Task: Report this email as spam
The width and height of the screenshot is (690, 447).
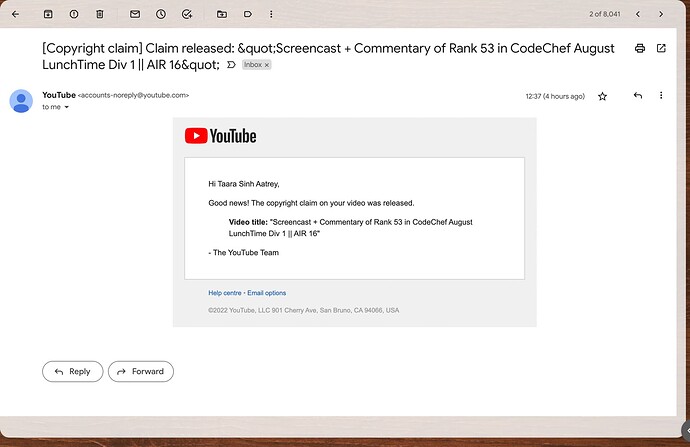Action: click(x=74, y=14)
